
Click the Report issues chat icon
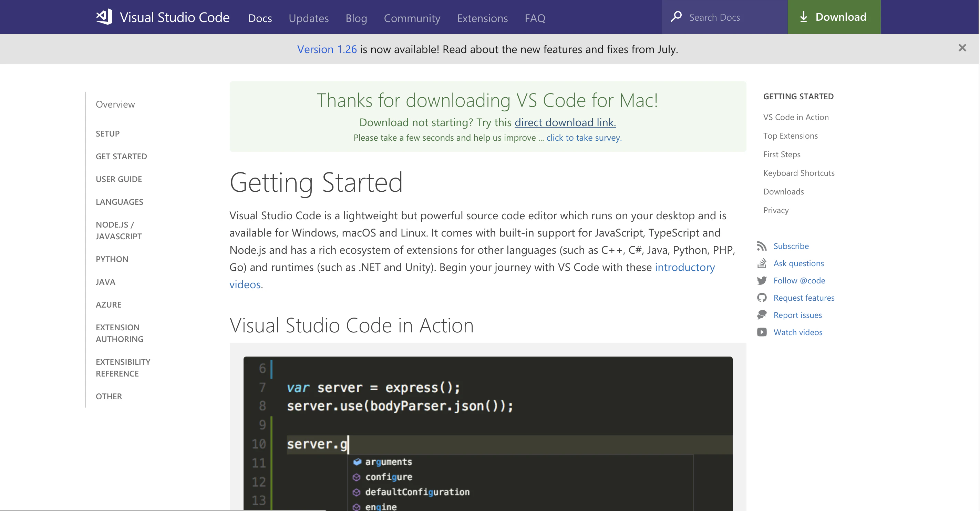click(762, 315)
